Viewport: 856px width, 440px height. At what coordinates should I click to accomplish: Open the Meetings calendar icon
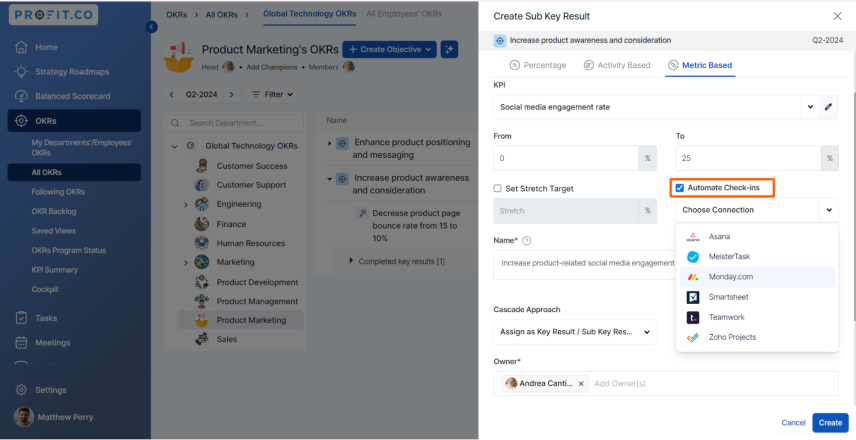tap(21, 343)
